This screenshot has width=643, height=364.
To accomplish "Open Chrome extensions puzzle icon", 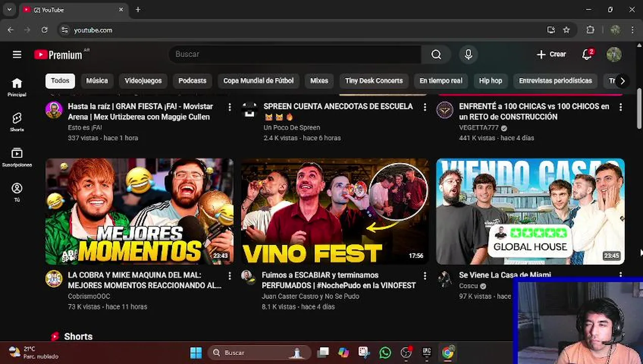I will (x=590, y=30).
